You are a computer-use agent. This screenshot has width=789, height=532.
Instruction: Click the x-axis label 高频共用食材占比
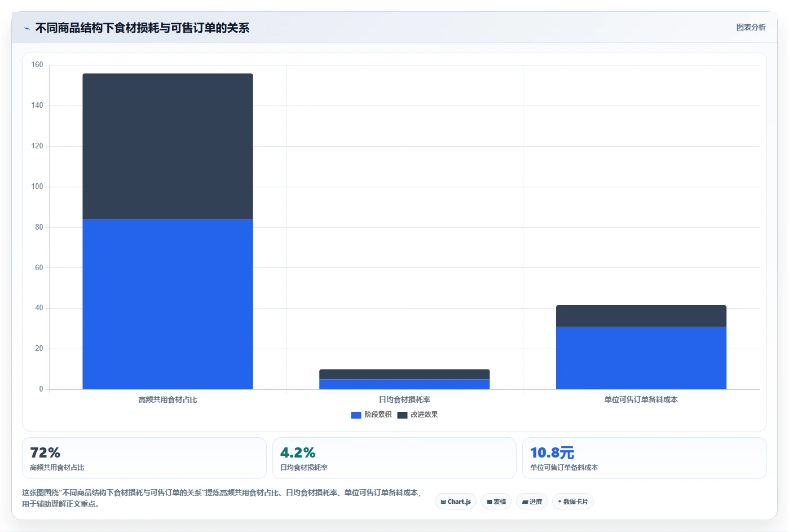point(168,399)
